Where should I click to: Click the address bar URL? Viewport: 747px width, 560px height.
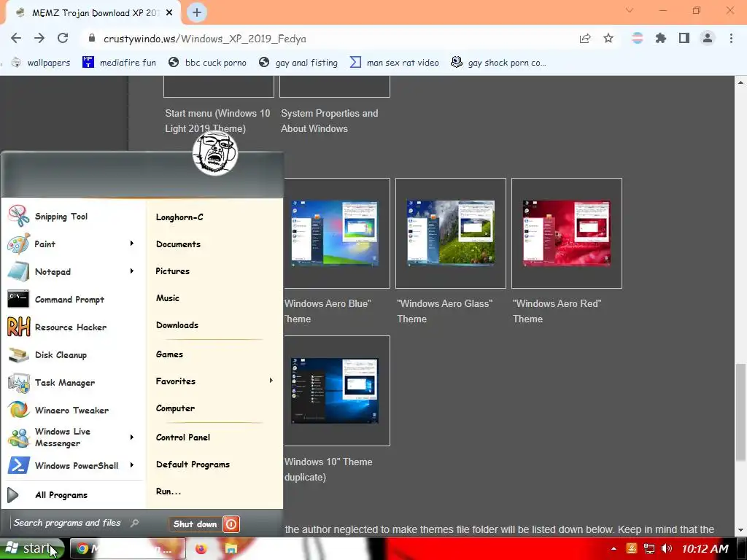click(205, 39)
